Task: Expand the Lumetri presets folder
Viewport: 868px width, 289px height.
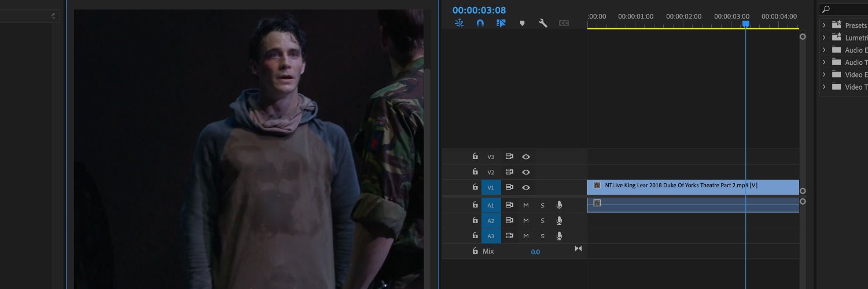Action: tap(824, 37)
